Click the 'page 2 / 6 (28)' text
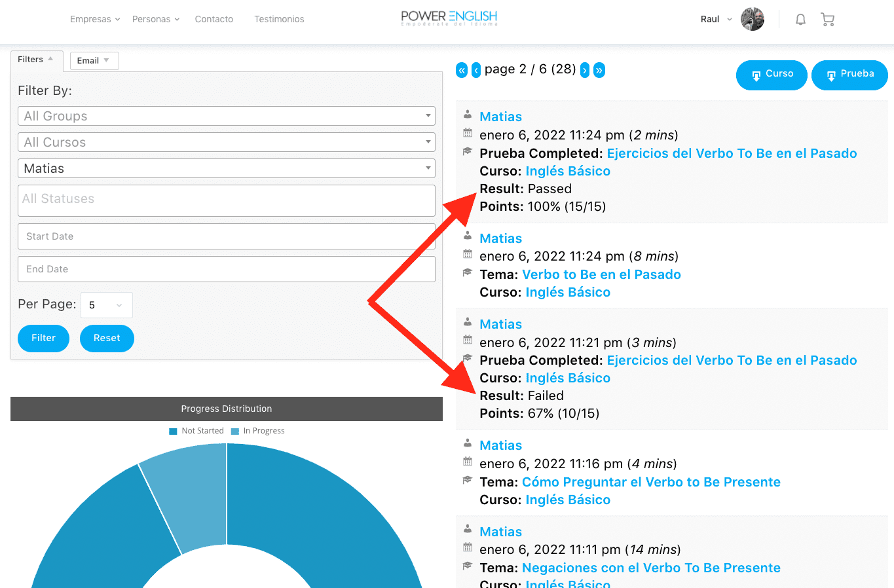Viewport: 894px width, 588px height. coord(530,69)
